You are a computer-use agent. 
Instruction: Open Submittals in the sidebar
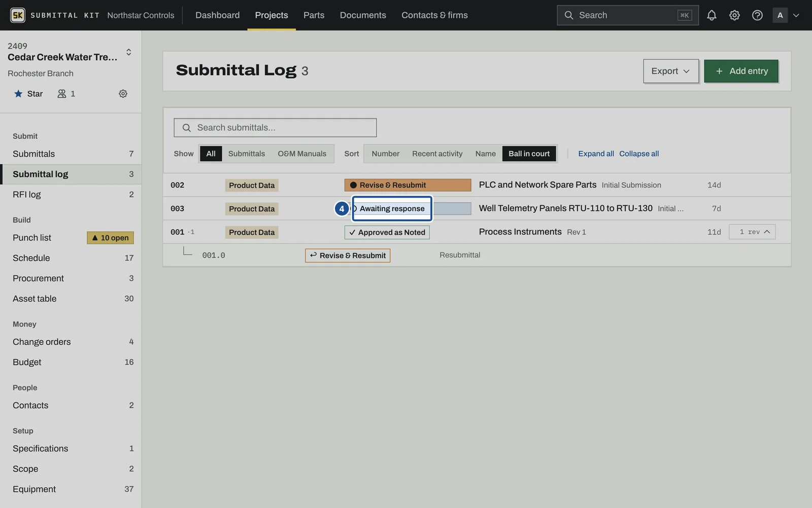[71, 154]
